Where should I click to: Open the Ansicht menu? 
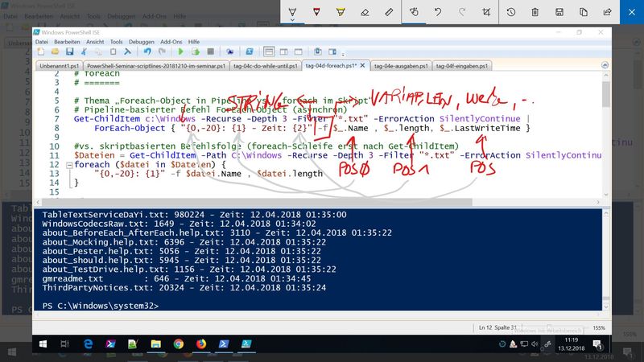click(x=95, y=42)
